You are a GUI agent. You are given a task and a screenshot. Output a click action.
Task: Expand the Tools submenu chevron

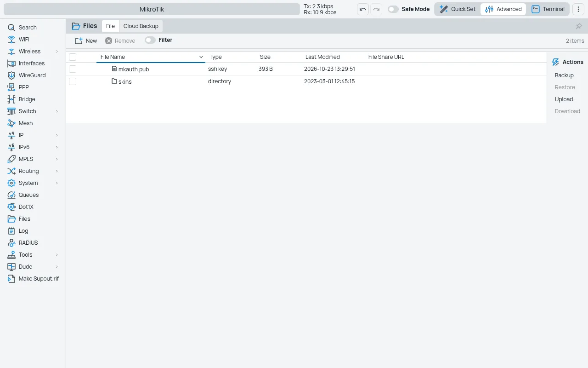(x=57, y=255)
